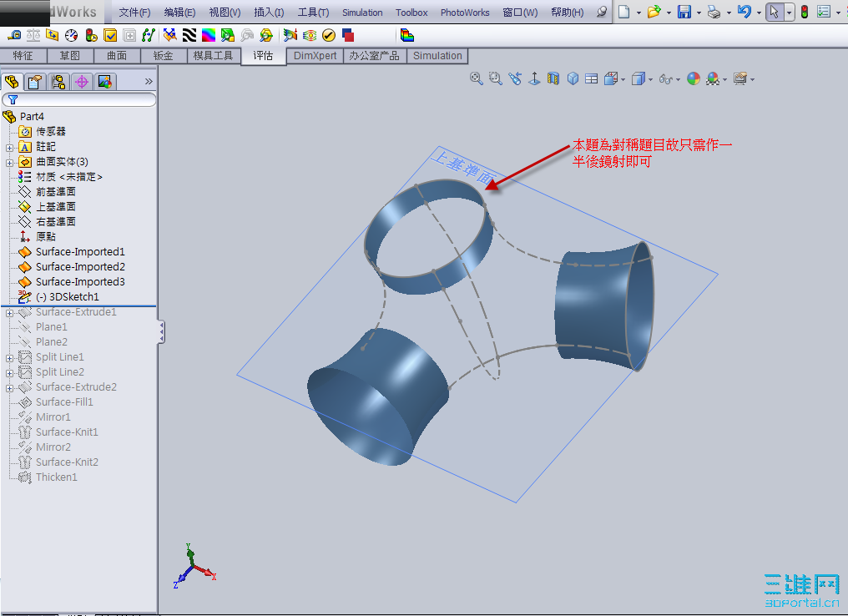Screen dimensions: 848x616
Task: Open 编辑(E) menu
Action: [x=179, y=13]
